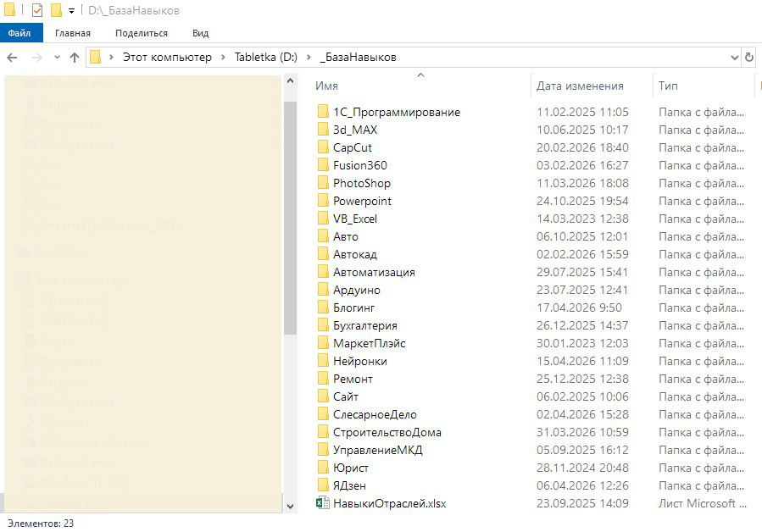Screen dimensions: 762x532
Task: Sort by the Тип column header
Action: [x=668, y=86]
